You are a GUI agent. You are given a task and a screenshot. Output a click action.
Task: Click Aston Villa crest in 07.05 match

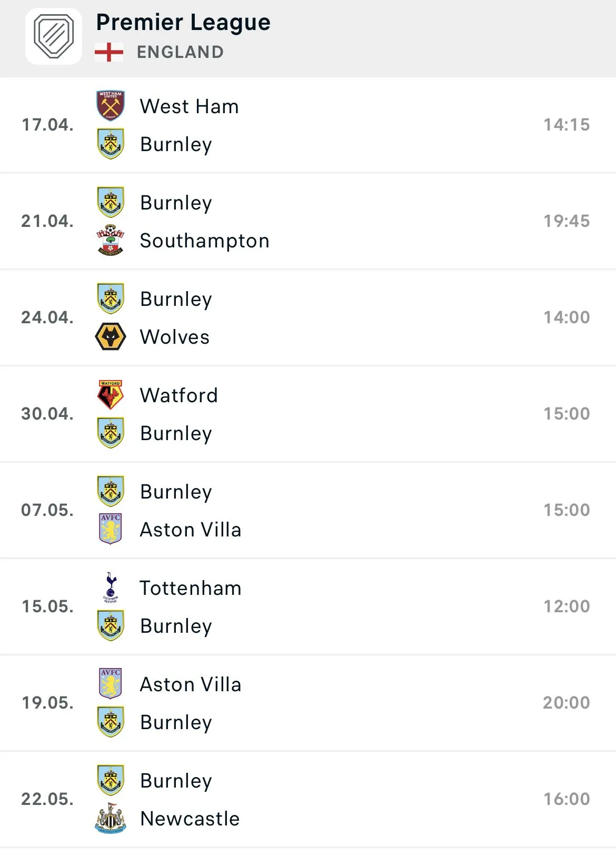(x=111, y=529)
